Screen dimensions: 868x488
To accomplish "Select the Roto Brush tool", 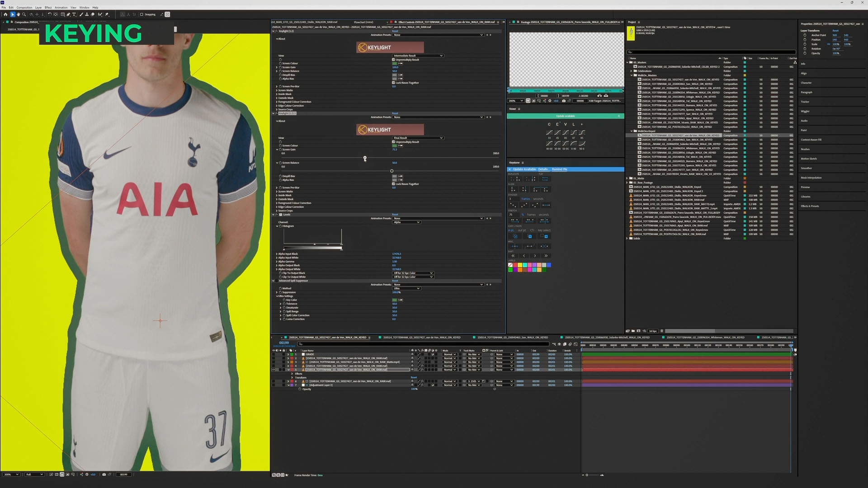I will click(x=100, y=14).
